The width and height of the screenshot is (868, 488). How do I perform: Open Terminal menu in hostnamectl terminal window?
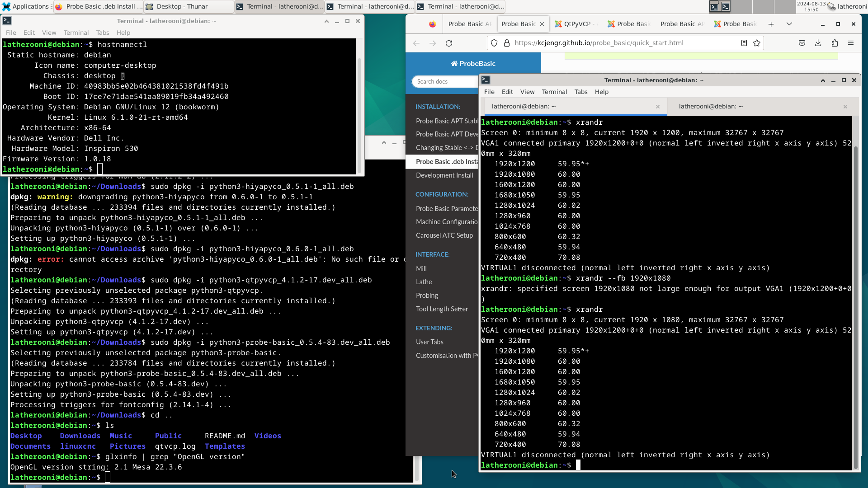pyautogui.click(x=76, y=33)
